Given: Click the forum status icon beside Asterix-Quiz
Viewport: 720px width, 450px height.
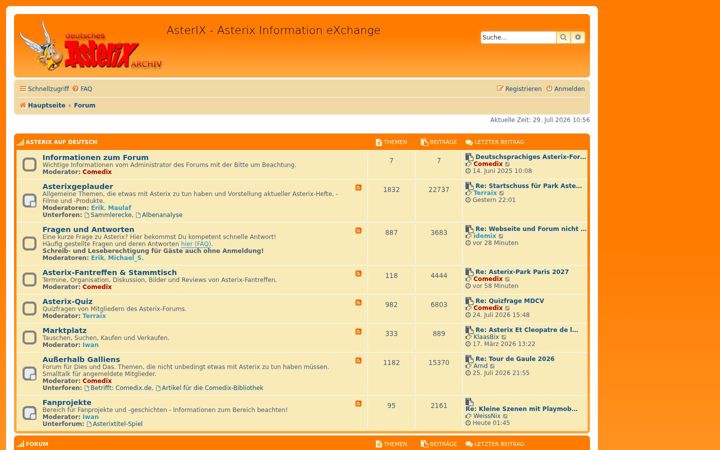Looking at the screenshot, I should (29, 308).
